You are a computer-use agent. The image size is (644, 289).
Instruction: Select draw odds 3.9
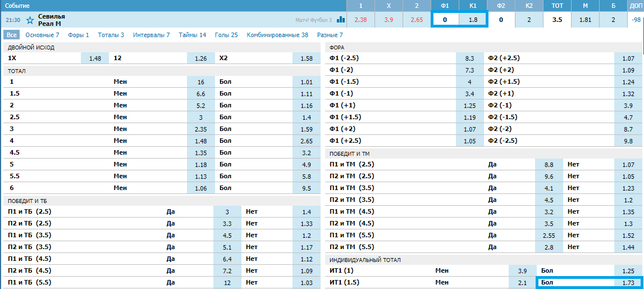point(389,20)
